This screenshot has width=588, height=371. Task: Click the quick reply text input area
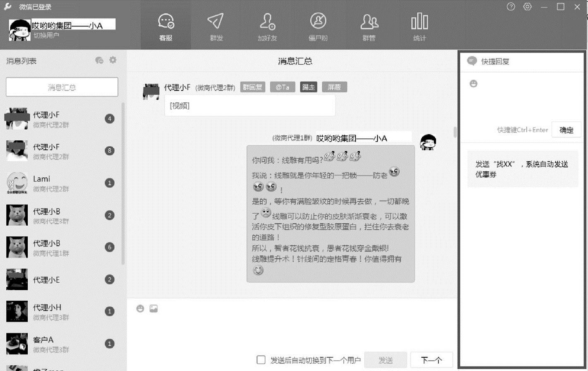click(x=522, y=104)
